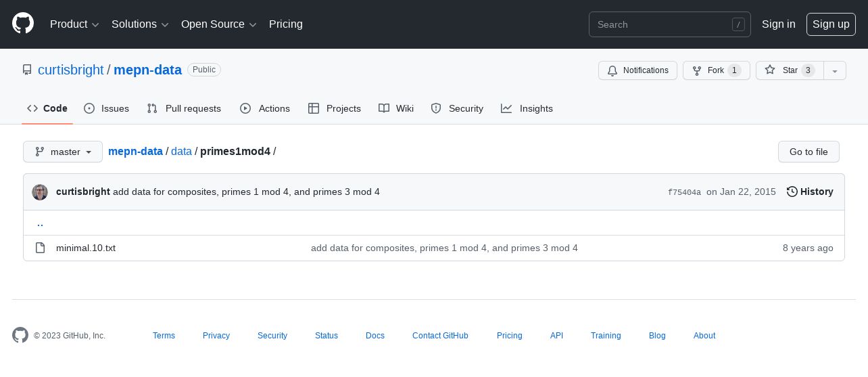Navigate to data folder breadcrumb

[181, 151]
